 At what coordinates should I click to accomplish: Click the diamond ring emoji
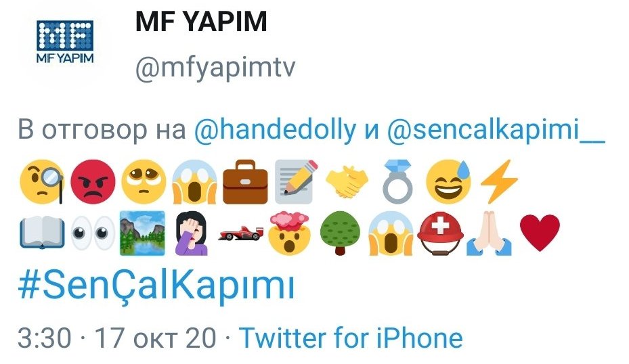point(397,181)
